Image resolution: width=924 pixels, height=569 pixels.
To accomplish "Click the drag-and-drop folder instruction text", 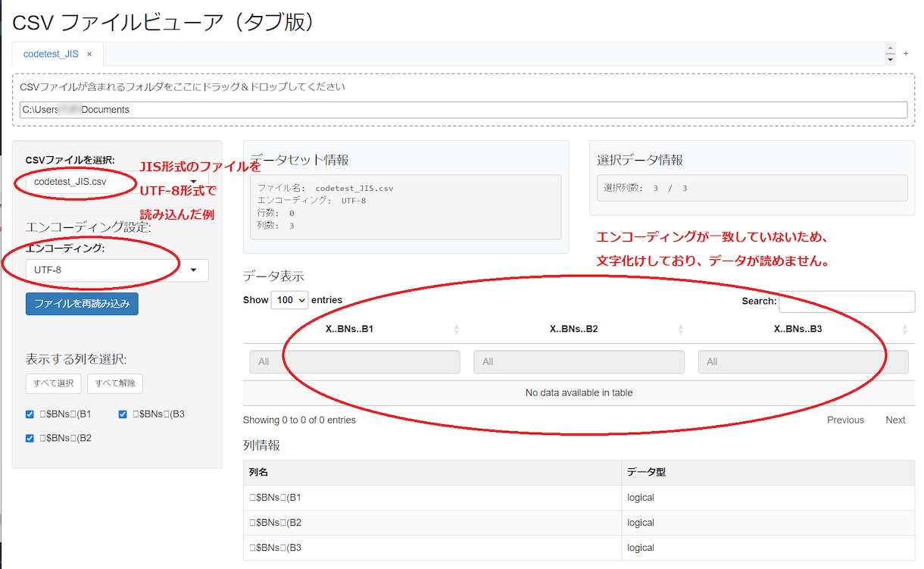I will pos(183,87).
